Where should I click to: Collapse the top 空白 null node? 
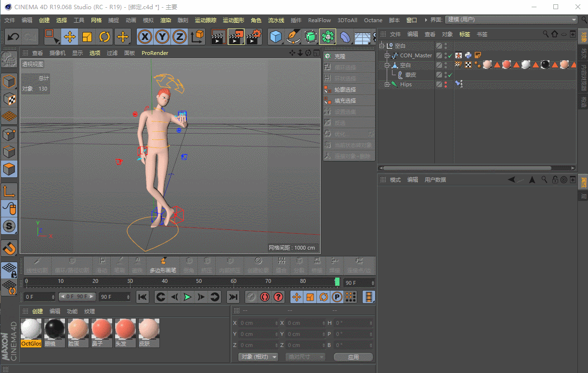click(382, 46)
